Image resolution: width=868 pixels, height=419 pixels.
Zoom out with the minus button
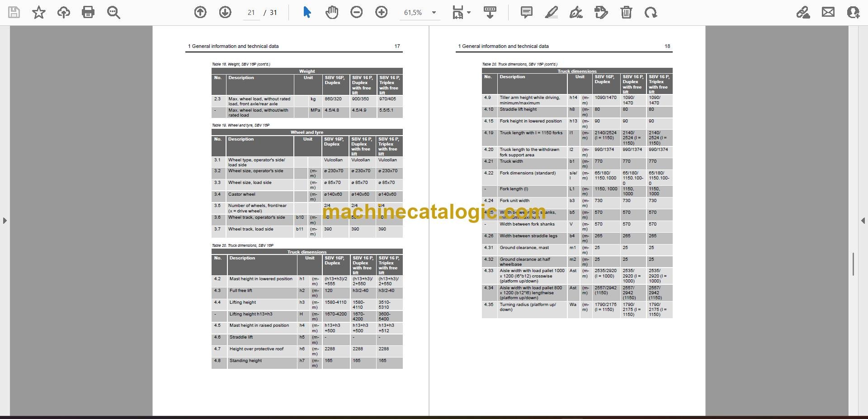point(357,12)
